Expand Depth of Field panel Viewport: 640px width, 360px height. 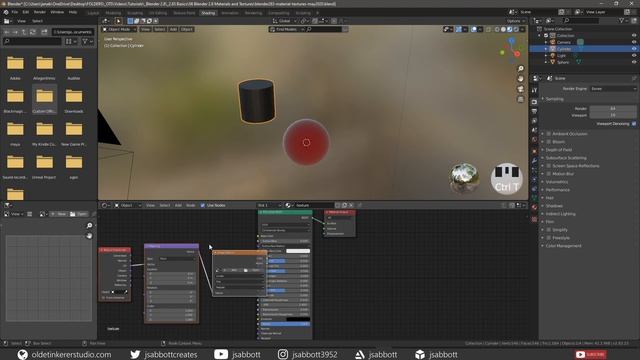click(x=559, y=150)
